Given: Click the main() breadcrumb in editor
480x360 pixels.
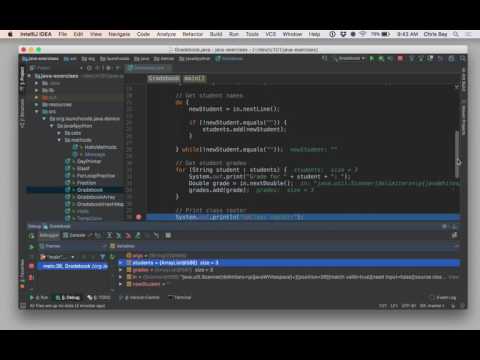Looking at the screenshot, I should coord(194,78).
